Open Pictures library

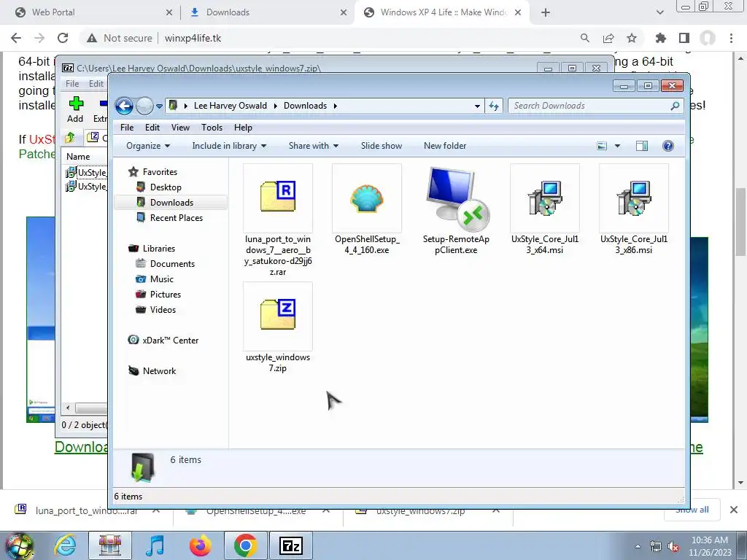tap(166, 295)
